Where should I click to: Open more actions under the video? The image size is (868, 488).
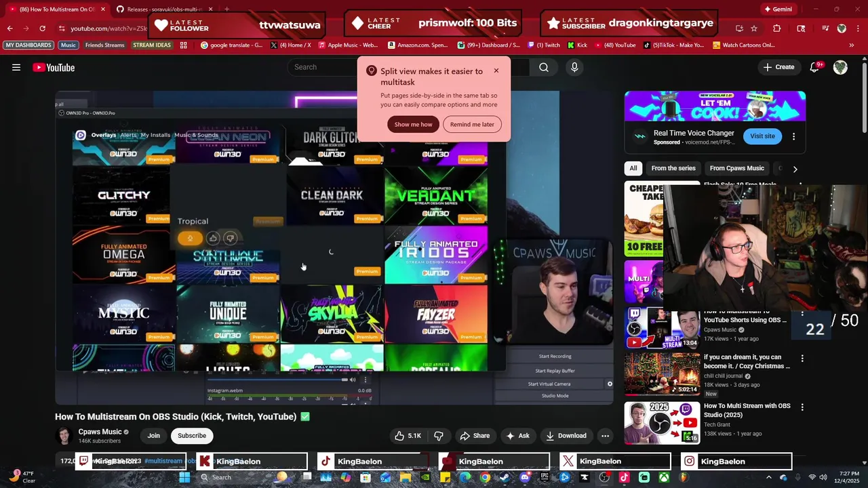pos(605,436)
